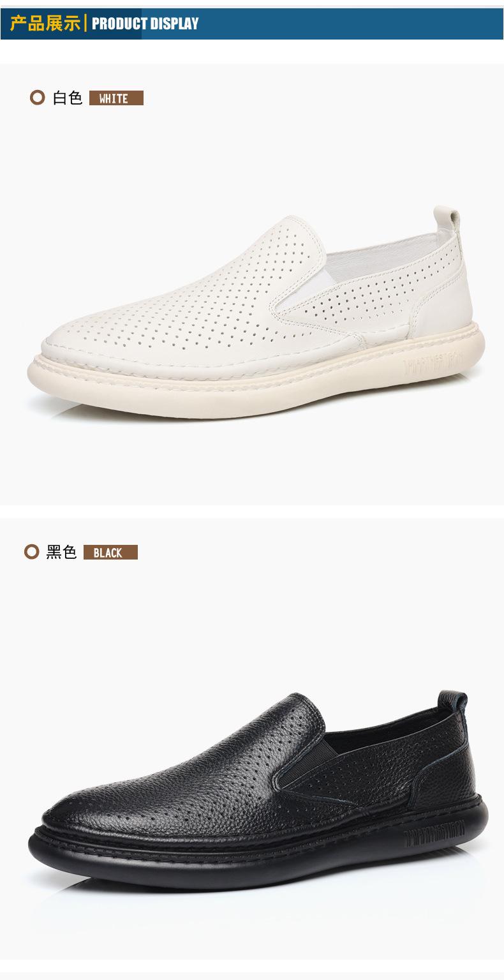Click the brown WHITE color tag
This screenshot has height=980, width=504.
click(116, 98)
